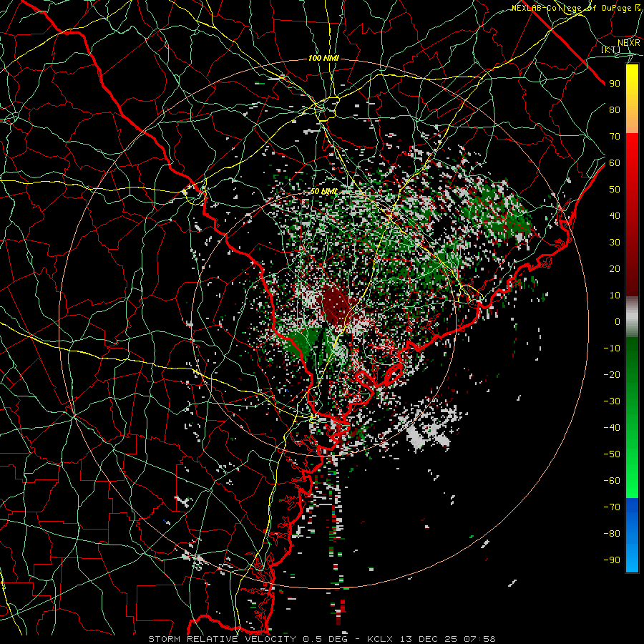Image resolution: width=644 pixels, height=644 pixels.
Task: Click the -50 scale value
Action: pos(612,454)
